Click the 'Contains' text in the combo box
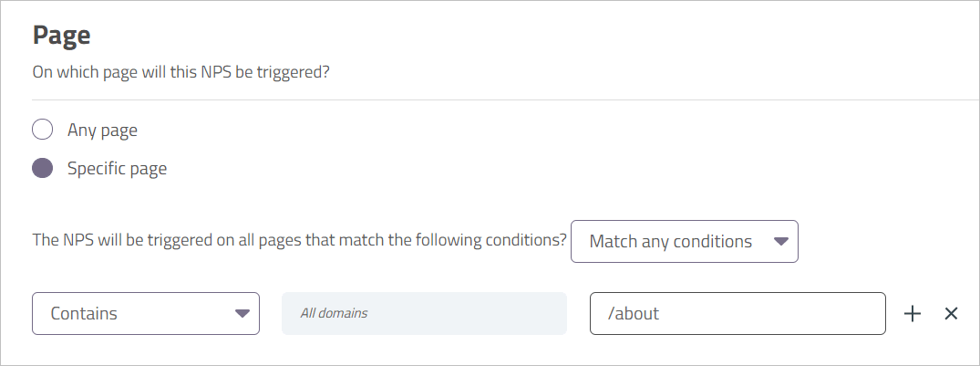 point(84,314)
